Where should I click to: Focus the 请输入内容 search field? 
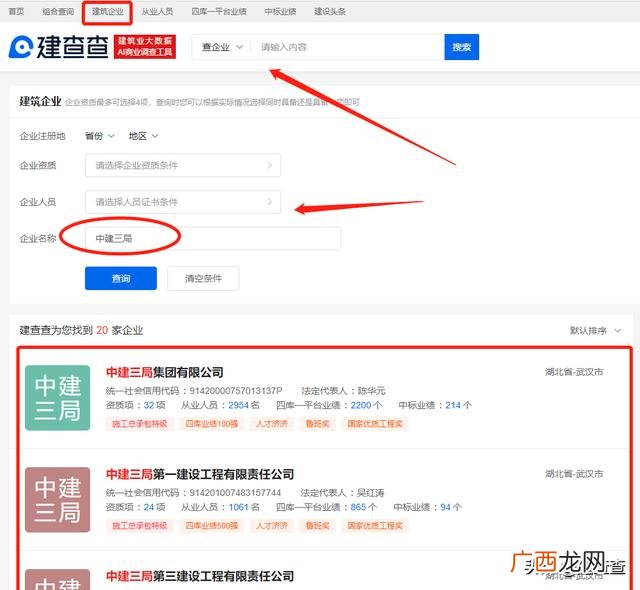(x=347, y=47)
